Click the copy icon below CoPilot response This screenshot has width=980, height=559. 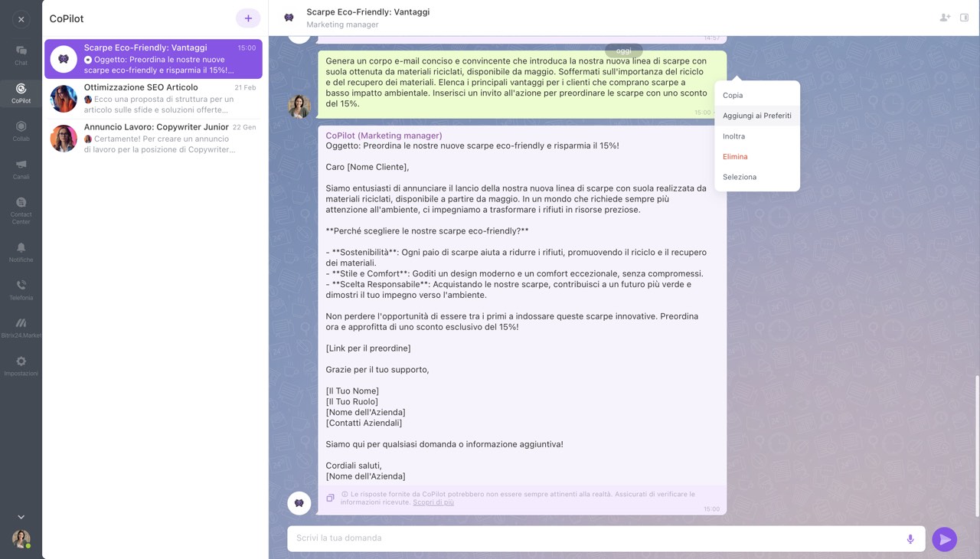[330, 498]
